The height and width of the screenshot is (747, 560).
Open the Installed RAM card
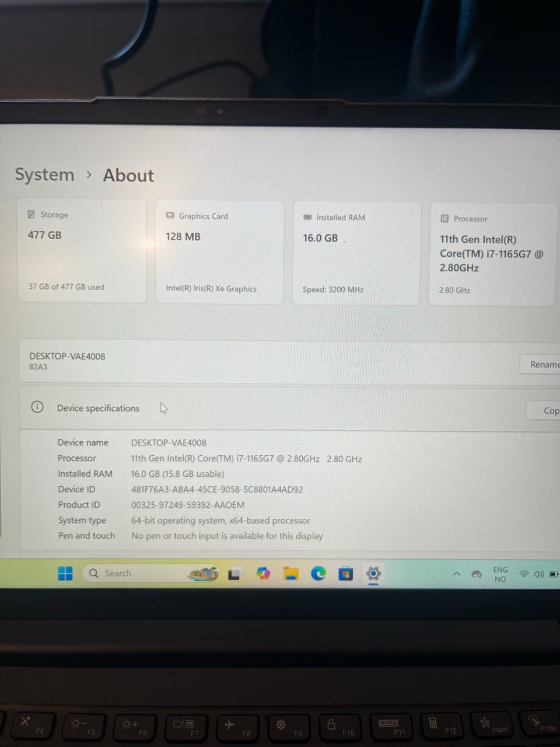click(x=356, y=253)
